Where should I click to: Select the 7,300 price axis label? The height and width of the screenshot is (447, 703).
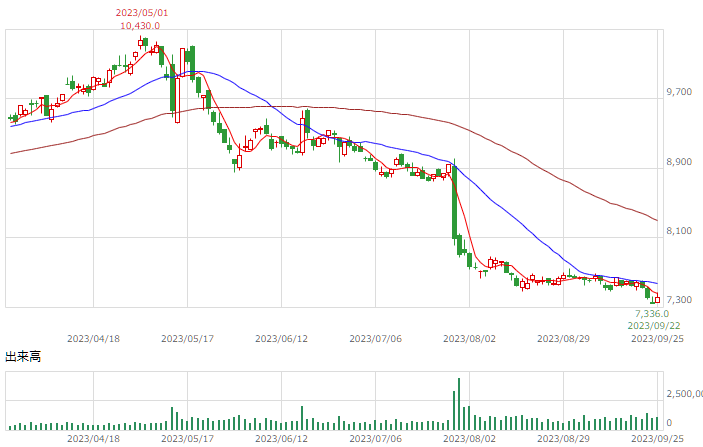point(679,299)
